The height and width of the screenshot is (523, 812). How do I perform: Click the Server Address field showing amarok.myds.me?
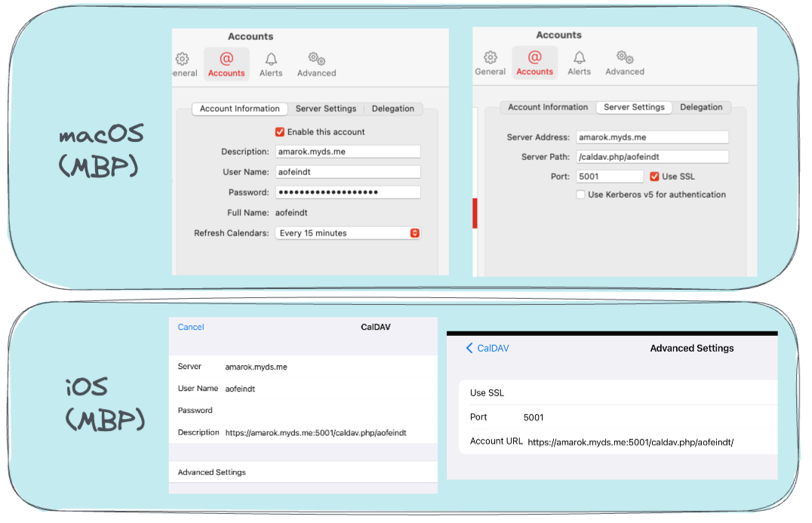click(x=652, y=137)
